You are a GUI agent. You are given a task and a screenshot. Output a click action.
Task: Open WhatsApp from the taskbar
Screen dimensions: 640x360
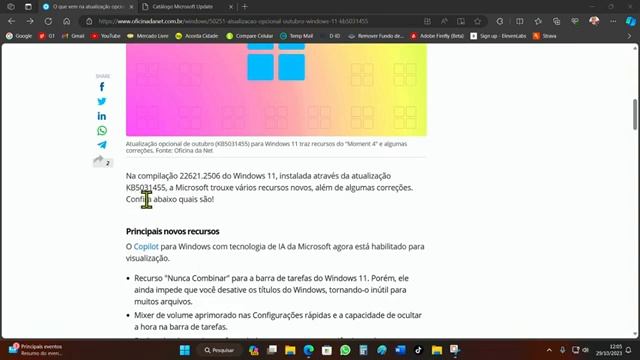[x=345, y=350]
